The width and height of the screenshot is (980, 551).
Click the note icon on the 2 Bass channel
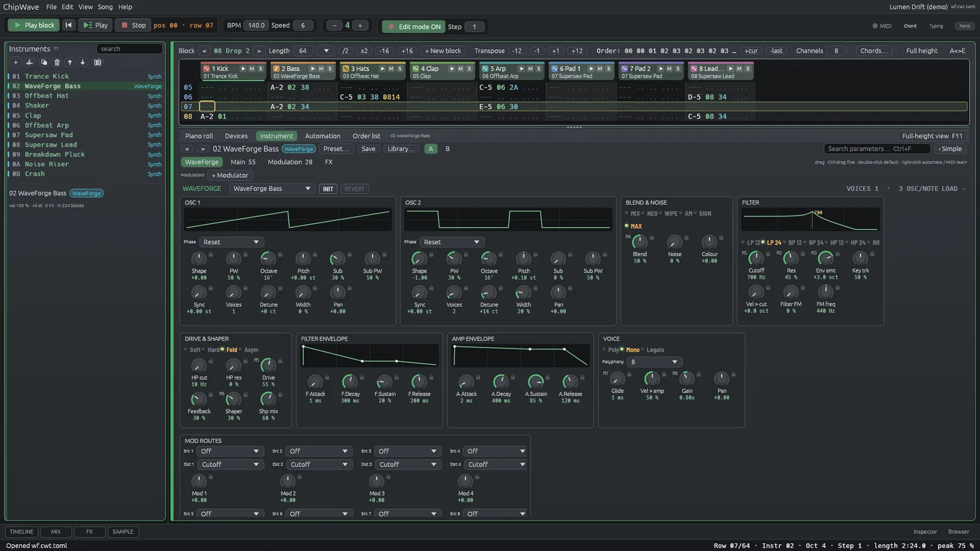[x=276, y=69]
